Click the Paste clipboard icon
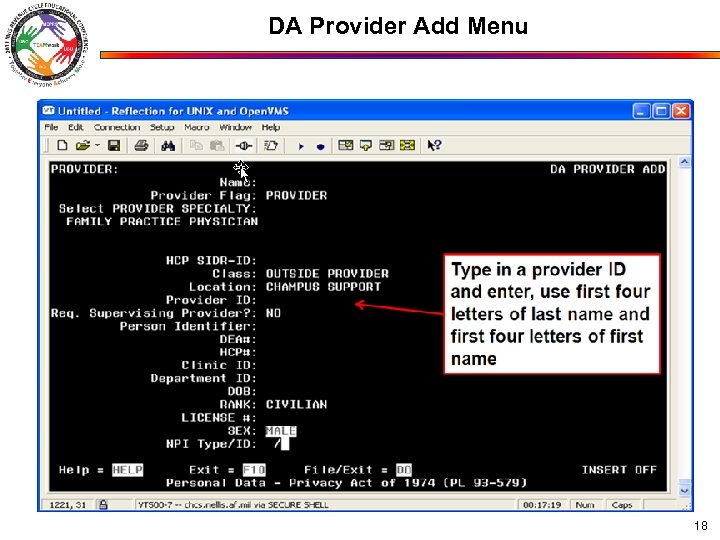720x540 pixels. coord(217,146)
